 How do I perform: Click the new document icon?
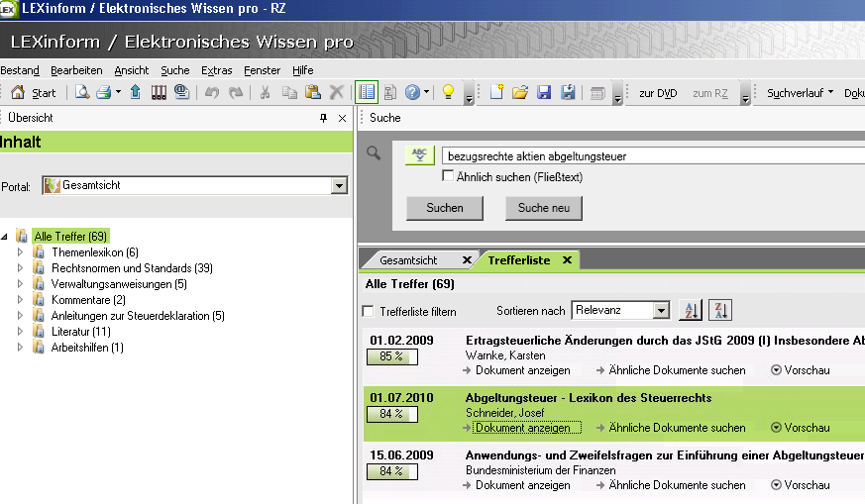point(496,92)
